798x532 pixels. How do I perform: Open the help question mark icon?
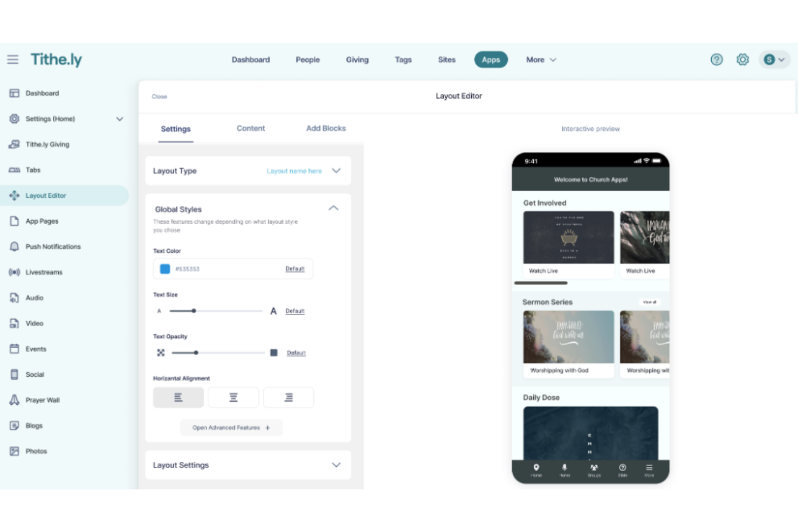coord(717,59)
